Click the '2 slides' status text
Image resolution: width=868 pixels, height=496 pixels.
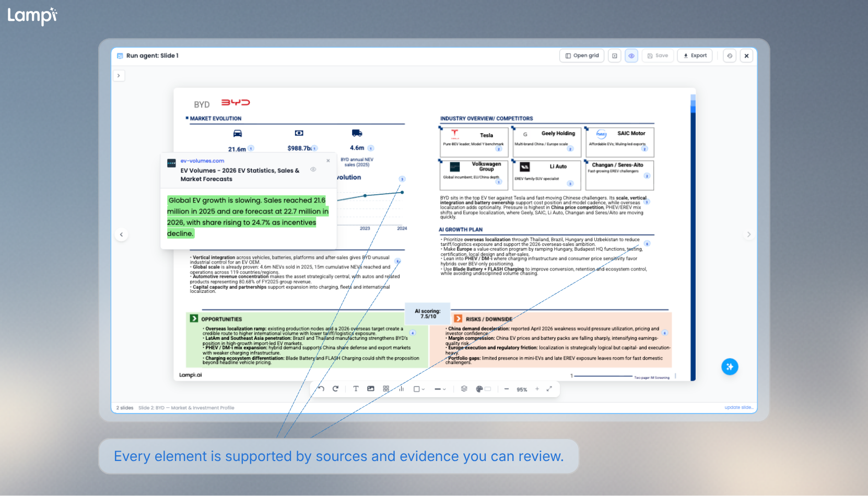pyautogui.click(x=125, y=408)
